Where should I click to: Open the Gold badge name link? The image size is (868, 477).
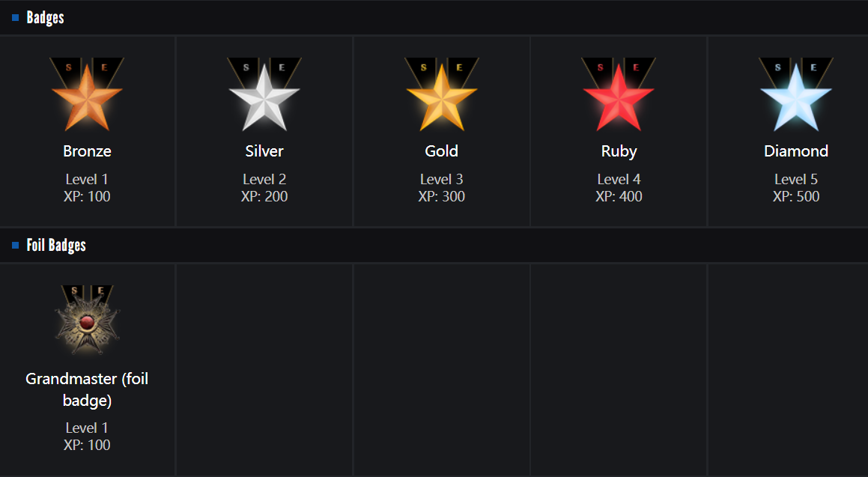tap(442, 151)
